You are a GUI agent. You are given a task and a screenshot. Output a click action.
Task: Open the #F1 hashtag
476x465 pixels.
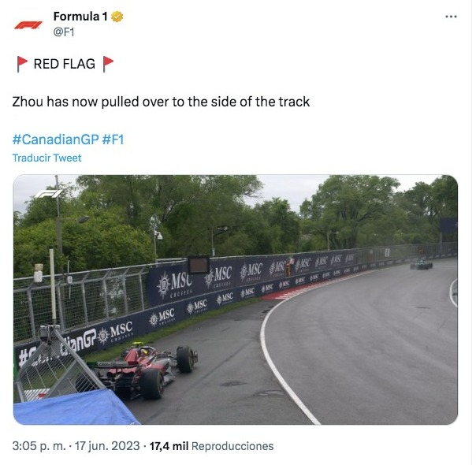click(113, 139)
